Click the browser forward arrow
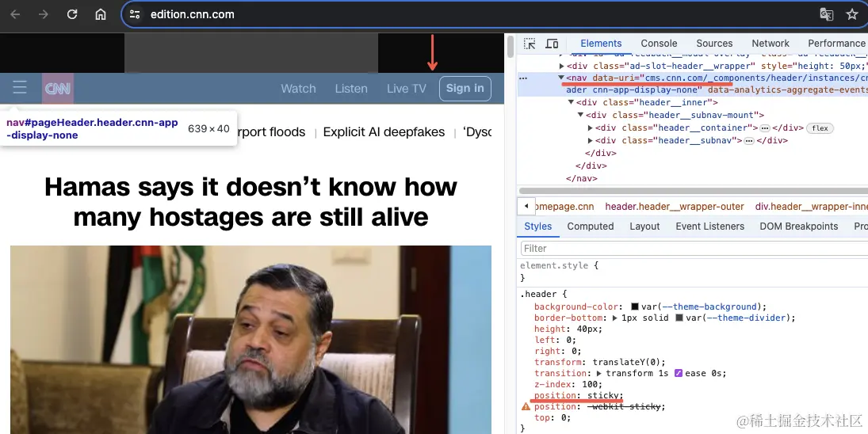Image resolution: width=868 pixels, height=434 pixels. point(43,14)
